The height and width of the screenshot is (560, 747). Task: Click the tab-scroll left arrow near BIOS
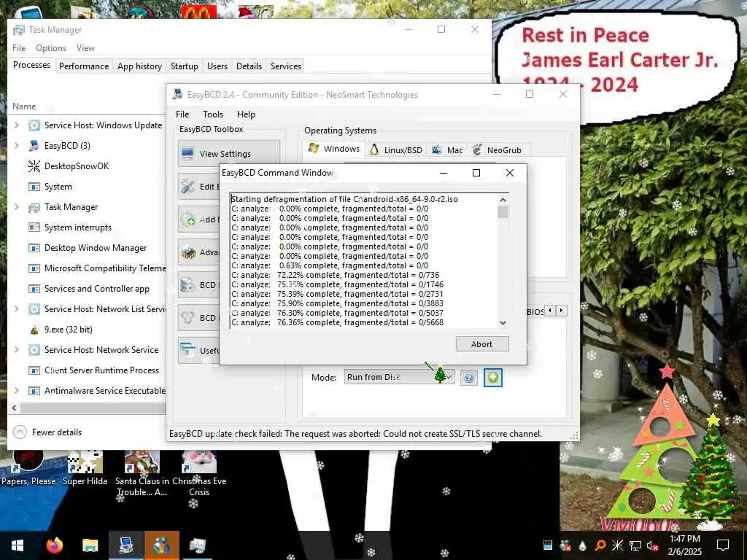(550, 311)
